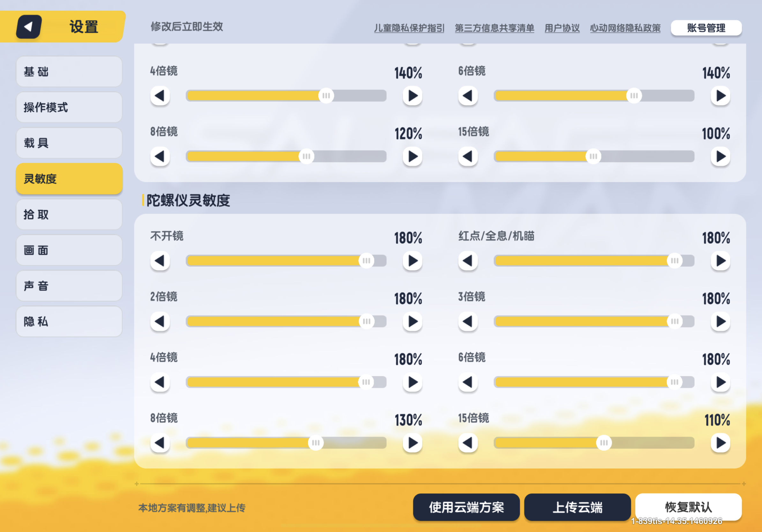Click 恢复默认 to reset settings
Image resolution: width=762 pixels, height=532 pixels.
pos(689,507)
